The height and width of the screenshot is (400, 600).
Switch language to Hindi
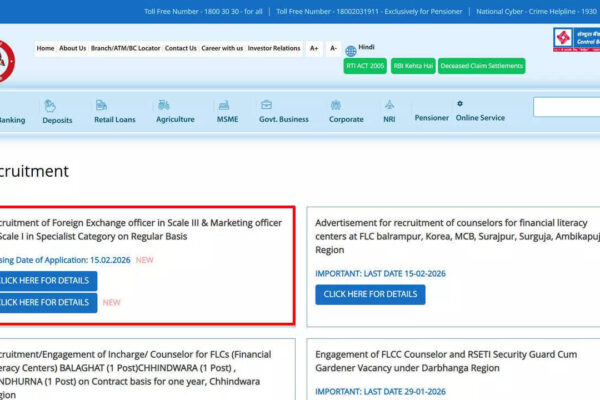pyautogui.click(x=366, y=47)
